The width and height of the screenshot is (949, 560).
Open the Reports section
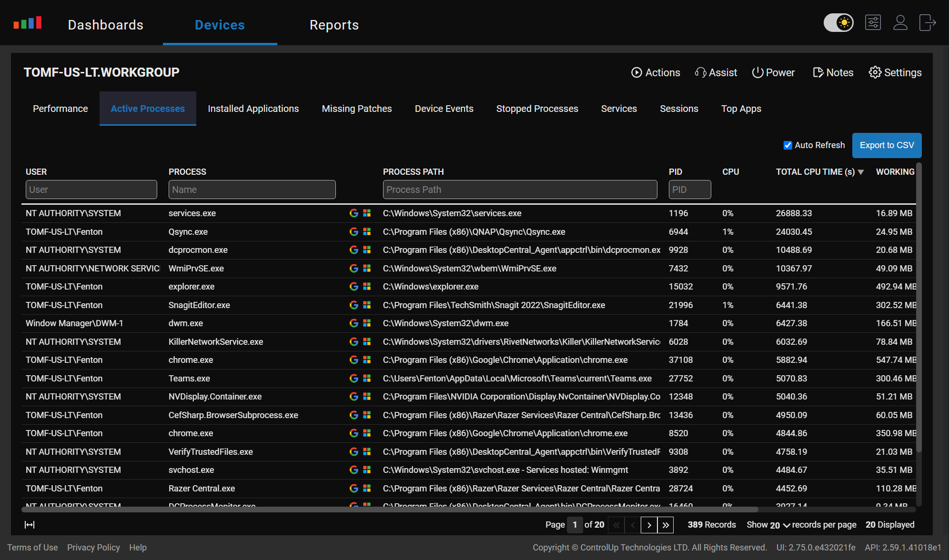[334, 25]
